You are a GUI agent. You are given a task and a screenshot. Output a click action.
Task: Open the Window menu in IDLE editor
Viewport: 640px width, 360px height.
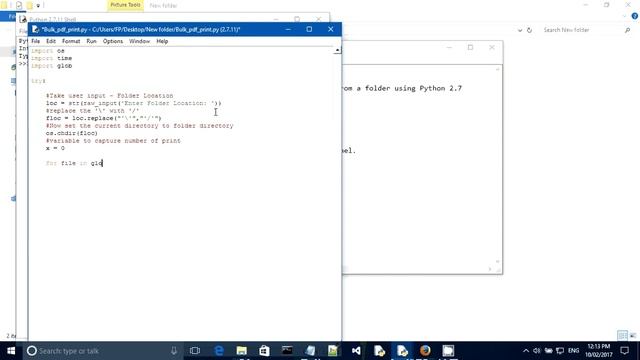(x=140, y=41)
